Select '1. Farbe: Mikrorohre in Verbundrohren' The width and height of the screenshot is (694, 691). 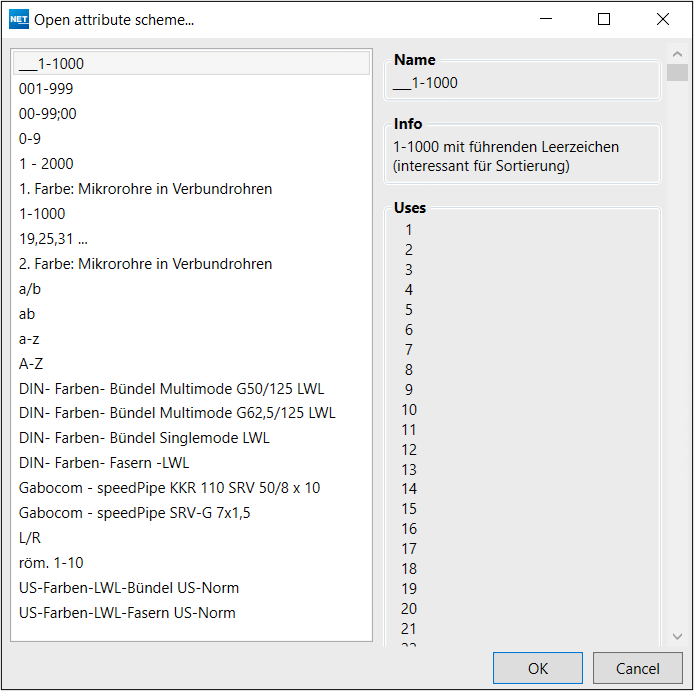coord(192,189)
